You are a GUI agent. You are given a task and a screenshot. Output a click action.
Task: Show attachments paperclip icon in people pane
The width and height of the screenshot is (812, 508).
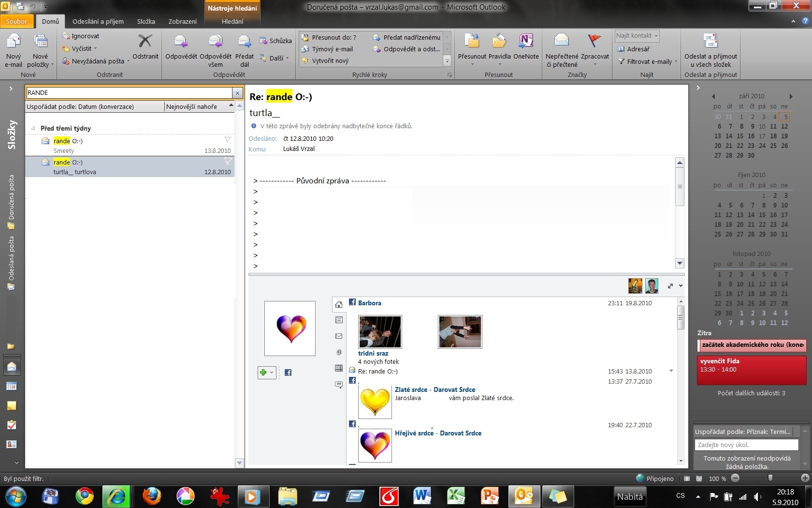[339, 352]
